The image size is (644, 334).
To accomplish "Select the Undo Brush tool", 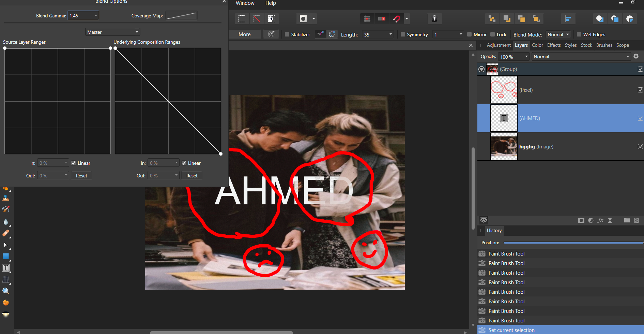I will [x=6, y=209].
